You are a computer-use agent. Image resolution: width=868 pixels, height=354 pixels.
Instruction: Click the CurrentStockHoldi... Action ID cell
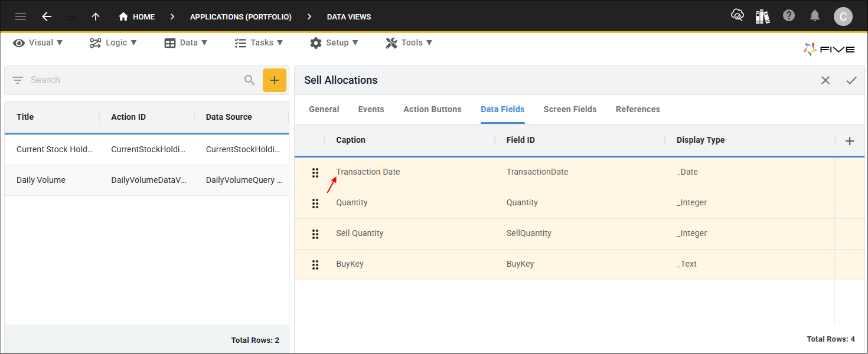click(x=149, y=149)
